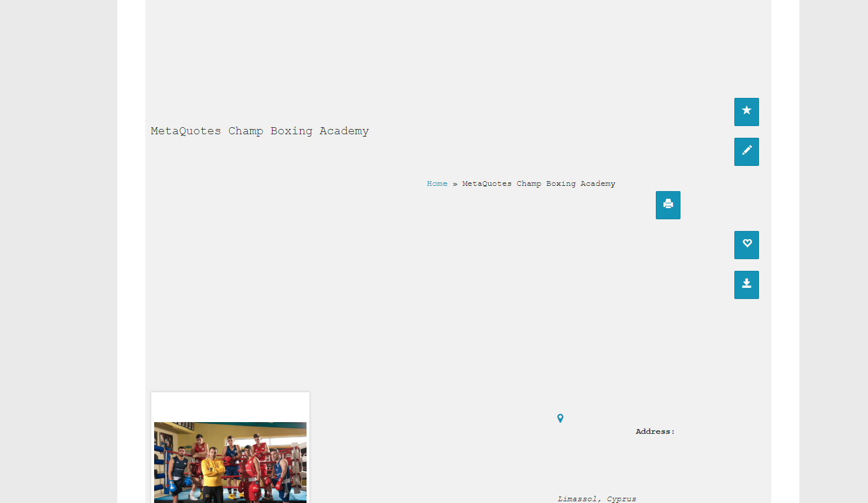Click the printer print button

[668, 205]
